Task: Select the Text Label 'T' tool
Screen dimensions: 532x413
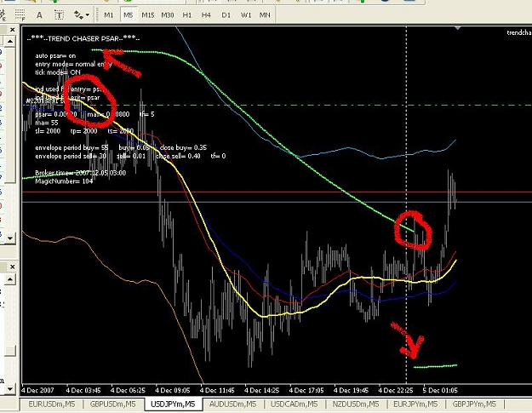Action: [x=59, y=15]
